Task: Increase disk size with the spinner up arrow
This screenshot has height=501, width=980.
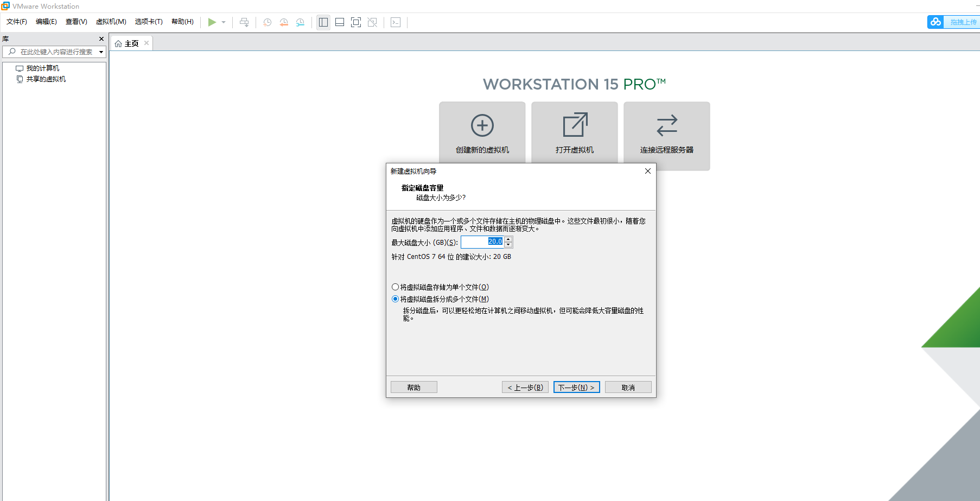Action: tap(508, 239)
